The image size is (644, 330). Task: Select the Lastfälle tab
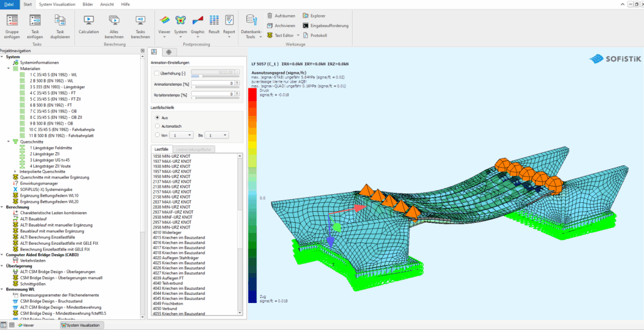pyautogui.click(x=161, y=150)
